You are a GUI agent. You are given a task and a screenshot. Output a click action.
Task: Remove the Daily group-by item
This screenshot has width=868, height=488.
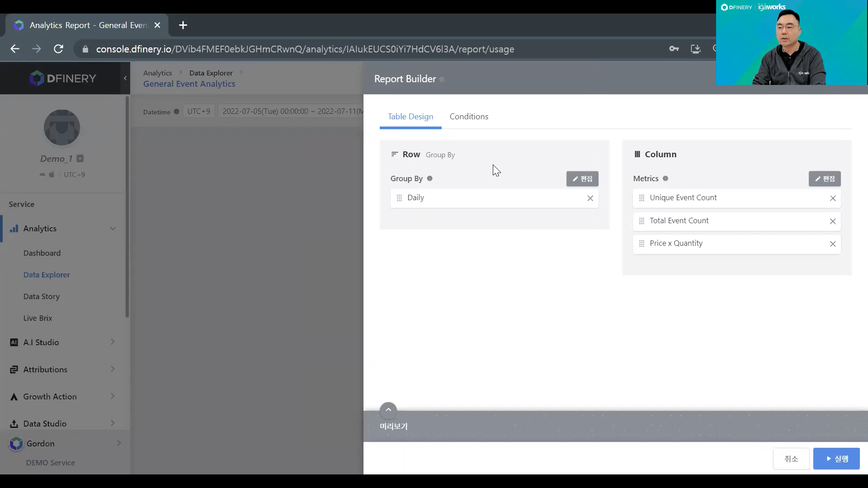tap(590, 198)
